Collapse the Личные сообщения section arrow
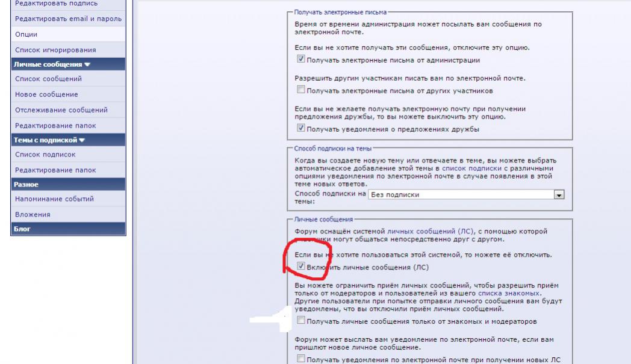631x364 pixels. click(87, 64)
